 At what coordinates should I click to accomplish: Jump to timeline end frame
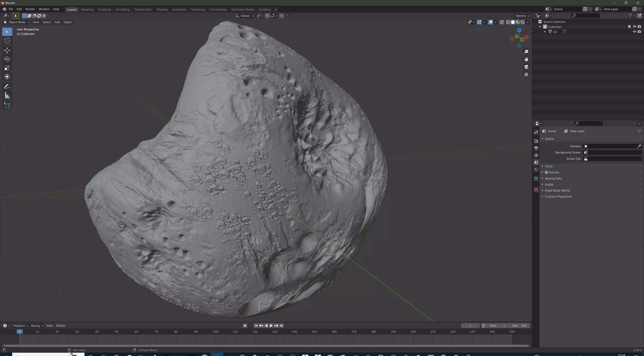click(282, 325)
